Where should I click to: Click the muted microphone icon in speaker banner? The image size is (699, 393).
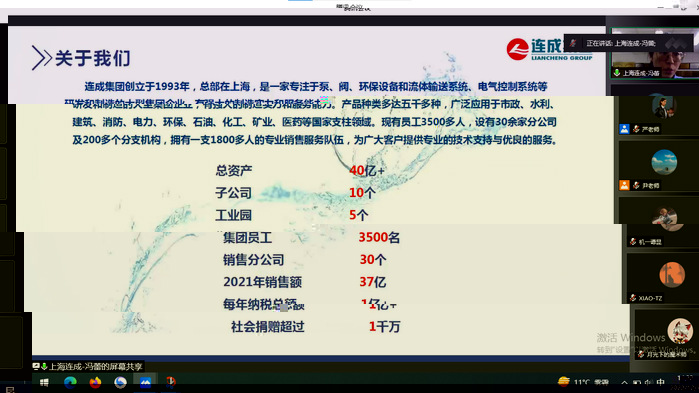tap(573, 43)
